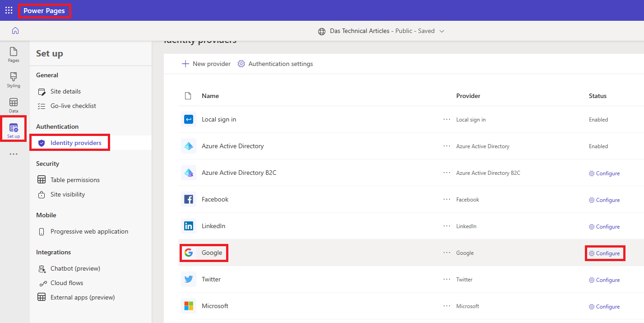
Task: Open Authentication settings
Action: tap(275, 64)
